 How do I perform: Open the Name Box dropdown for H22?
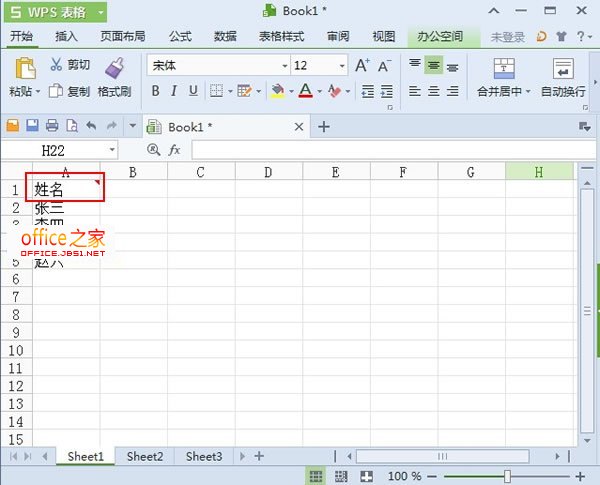pyautogui.click(x=112, y=150)
